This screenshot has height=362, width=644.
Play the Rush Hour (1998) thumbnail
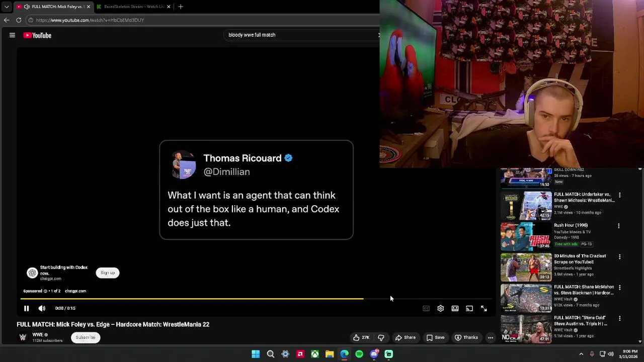526,236
